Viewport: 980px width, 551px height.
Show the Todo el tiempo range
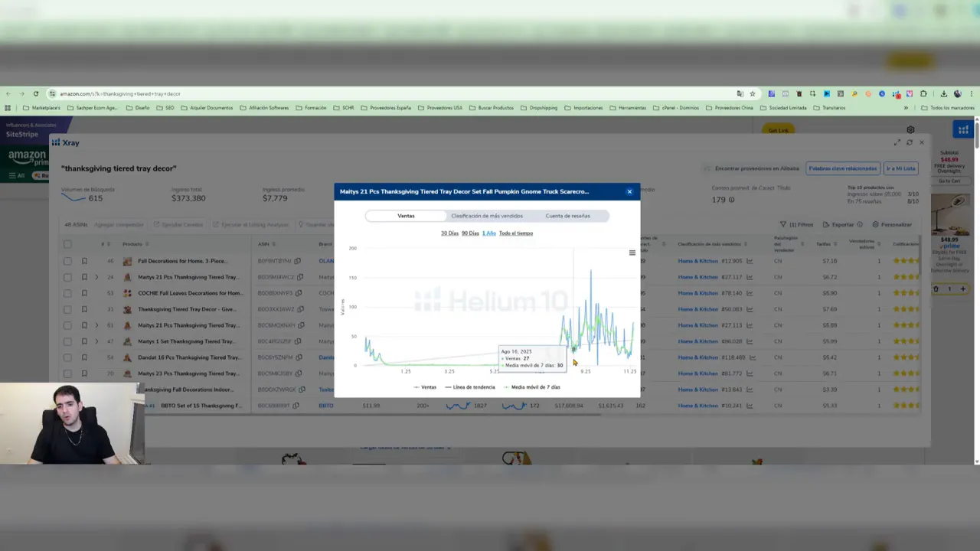click(x=516, y=233)
